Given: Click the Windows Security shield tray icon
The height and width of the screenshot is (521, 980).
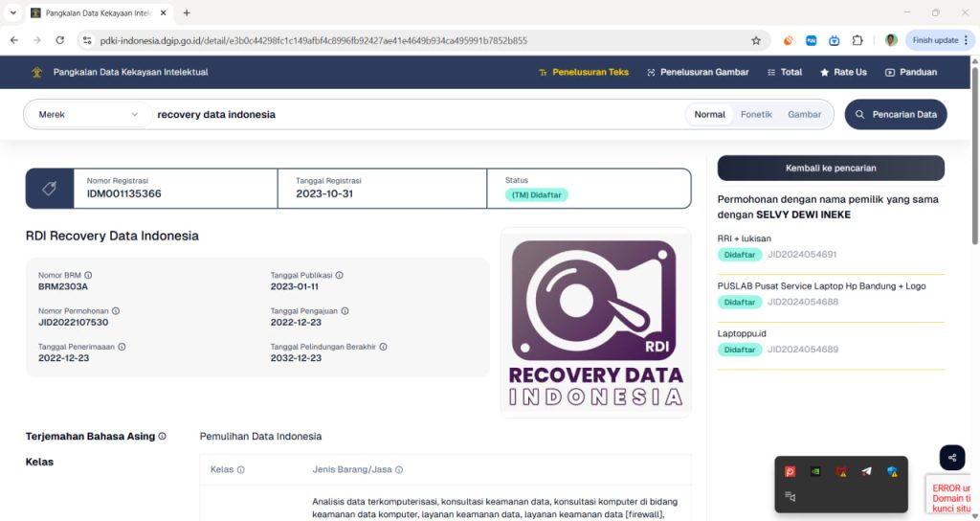Looking at the screenshot, I should (893, 471).
